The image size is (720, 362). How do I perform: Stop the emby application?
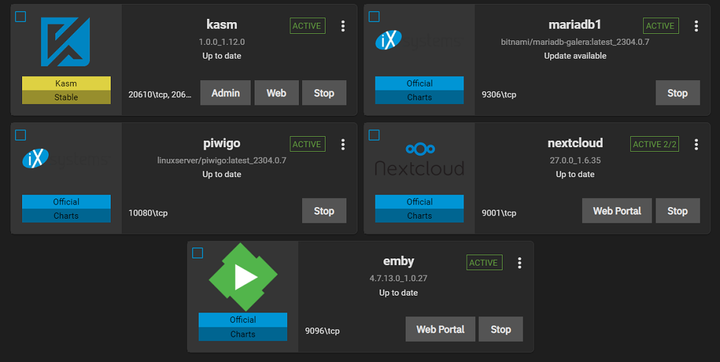501,329
